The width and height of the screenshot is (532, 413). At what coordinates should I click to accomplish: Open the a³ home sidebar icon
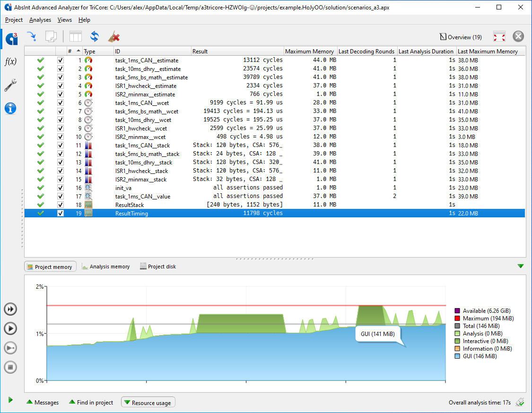pyautogui.click(x=11, y=39)
